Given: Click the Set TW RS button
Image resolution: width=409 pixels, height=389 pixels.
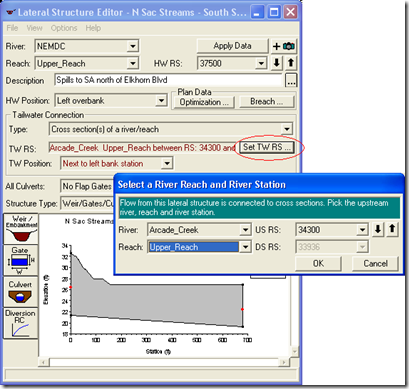Looking at the screenshot, I should (x=267, y=147).
